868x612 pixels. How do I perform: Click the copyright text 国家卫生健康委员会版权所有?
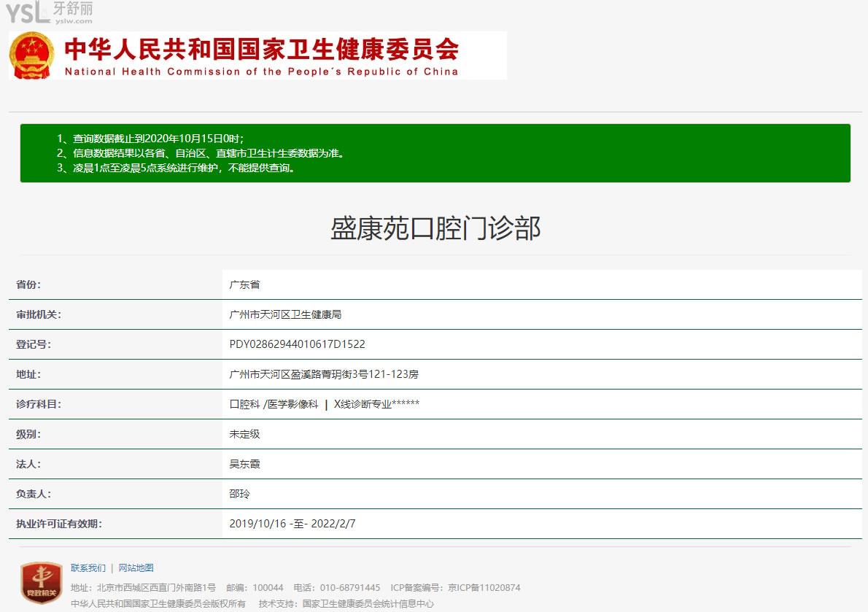(x=158, y=604)
